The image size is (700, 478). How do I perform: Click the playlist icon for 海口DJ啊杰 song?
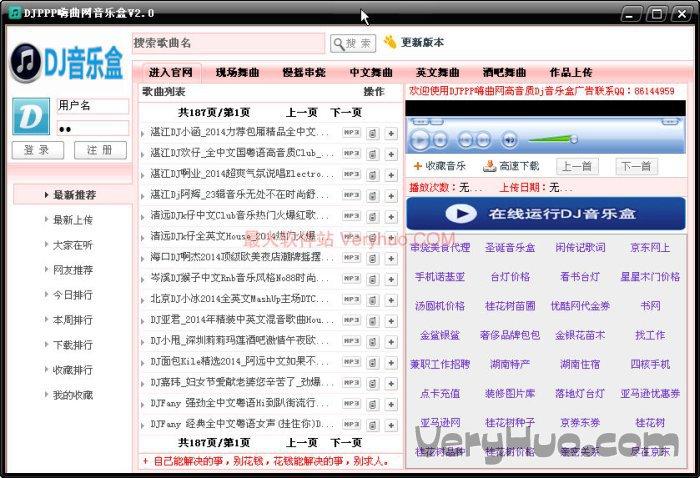point(373,258)
